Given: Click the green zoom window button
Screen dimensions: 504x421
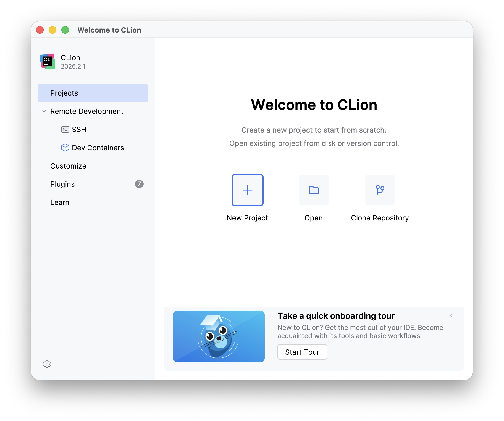Looking at the screenshot, I should tap(65, 30).
